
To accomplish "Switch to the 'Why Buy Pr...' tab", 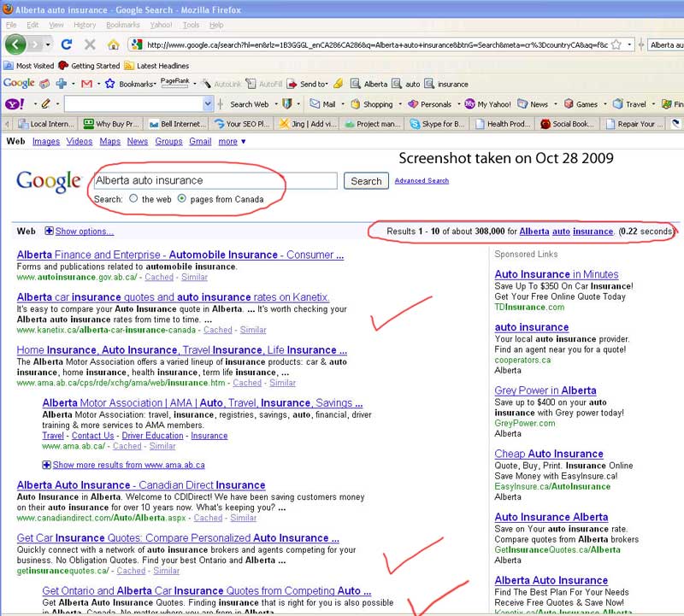I will pos(111,124).
